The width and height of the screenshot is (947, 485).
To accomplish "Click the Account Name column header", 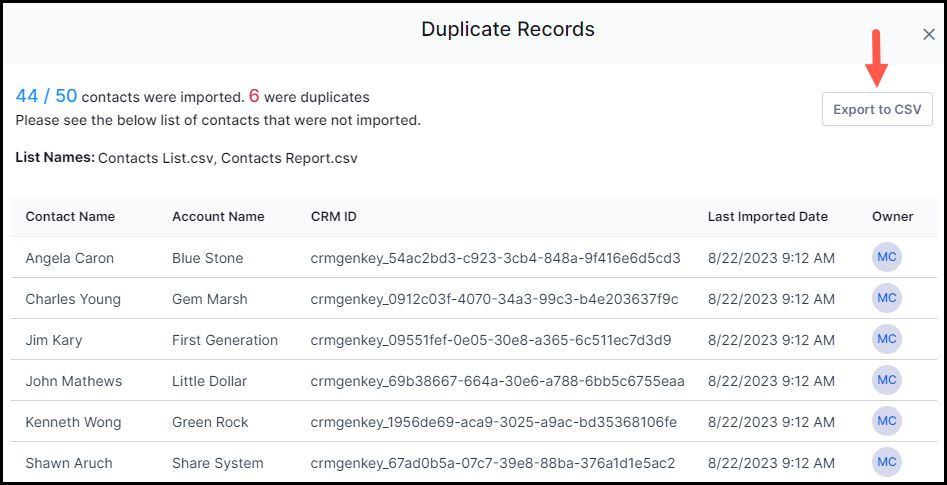I will pyautogui.click(x=218, y=216).
